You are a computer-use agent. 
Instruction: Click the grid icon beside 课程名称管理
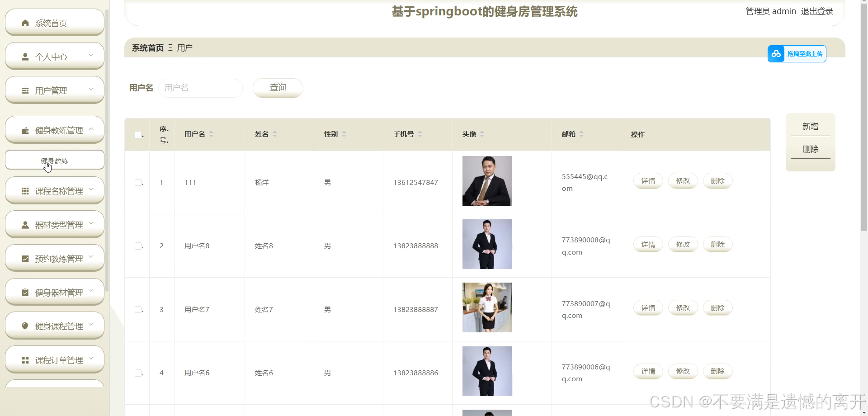[x=25, y=191]
